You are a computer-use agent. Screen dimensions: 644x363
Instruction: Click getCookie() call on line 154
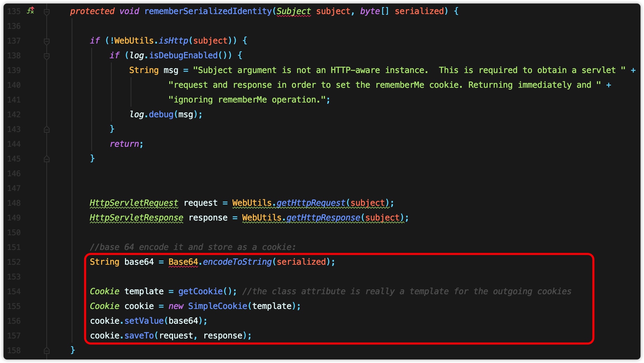205,291
